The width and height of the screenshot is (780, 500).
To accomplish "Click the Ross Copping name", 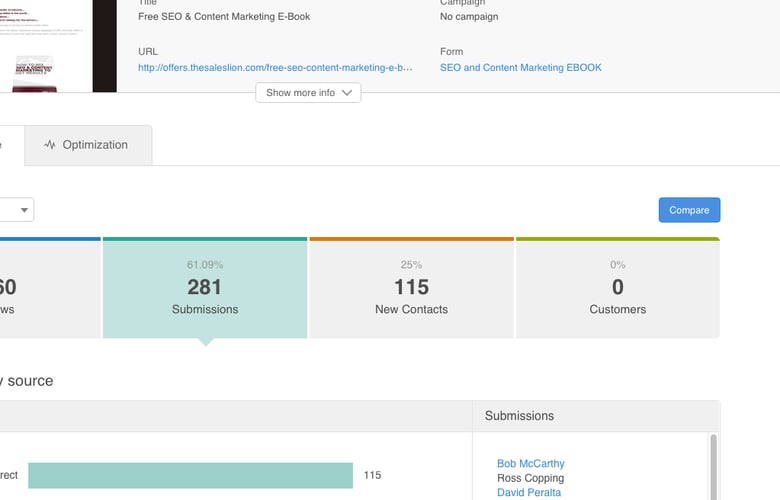I will click(x=530, y=478).
